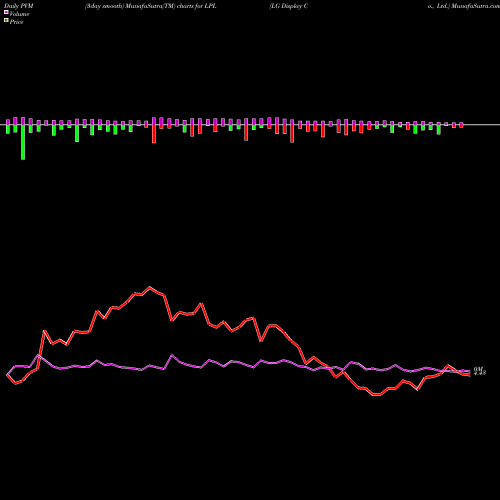Click the 'o., Ltd.) MunafaSutra.com' text
Image resolution: width=500 pixels, height=500 pixels.
click(464, 6)
